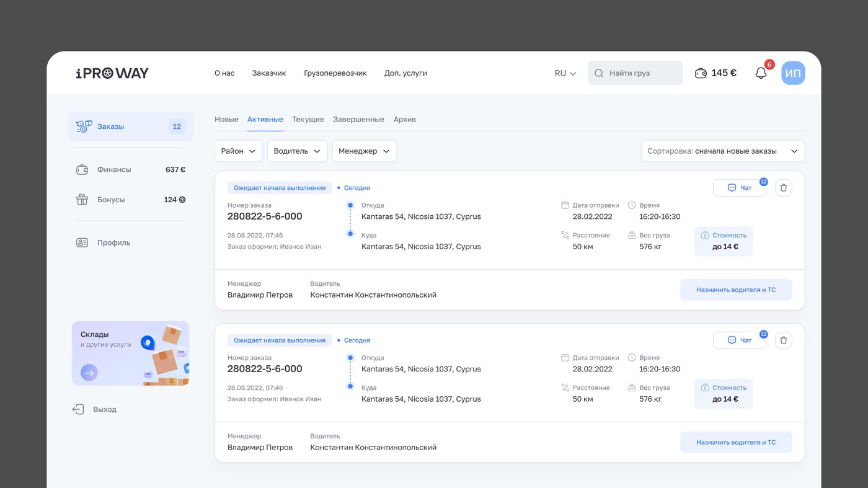
Task: Click Назначить водителя и ТС in second order
Action: click(736, 442)
